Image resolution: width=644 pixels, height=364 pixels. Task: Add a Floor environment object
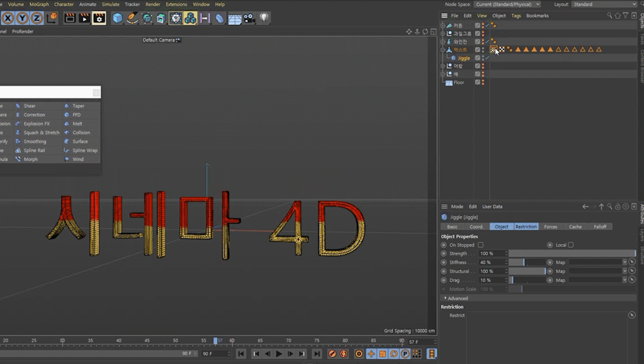pyautogui.click(x=235, y=18)
